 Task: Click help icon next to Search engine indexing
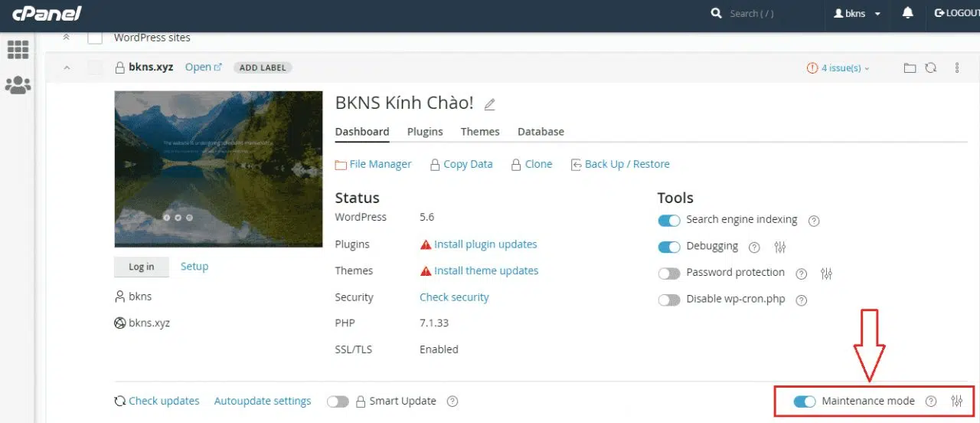814,221
